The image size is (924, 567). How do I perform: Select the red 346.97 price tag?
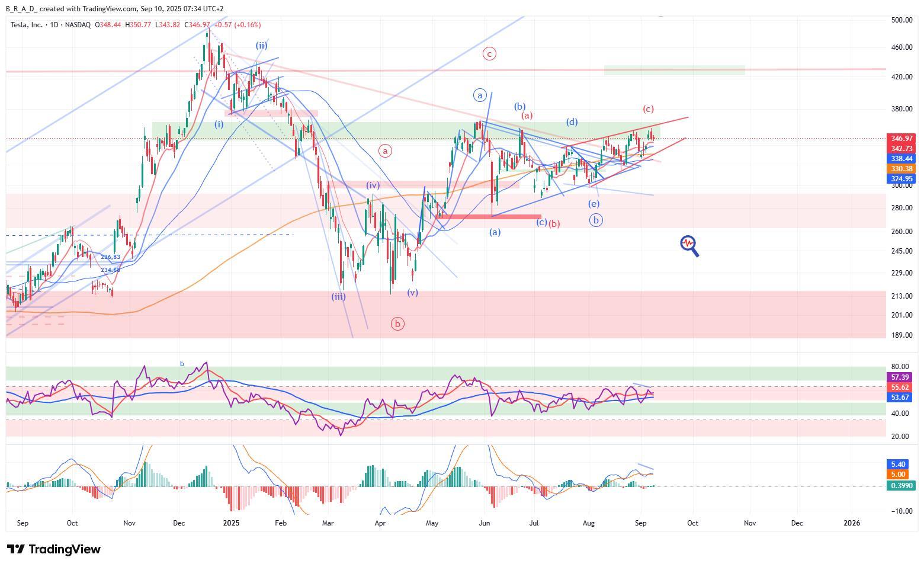click(901, 139)
